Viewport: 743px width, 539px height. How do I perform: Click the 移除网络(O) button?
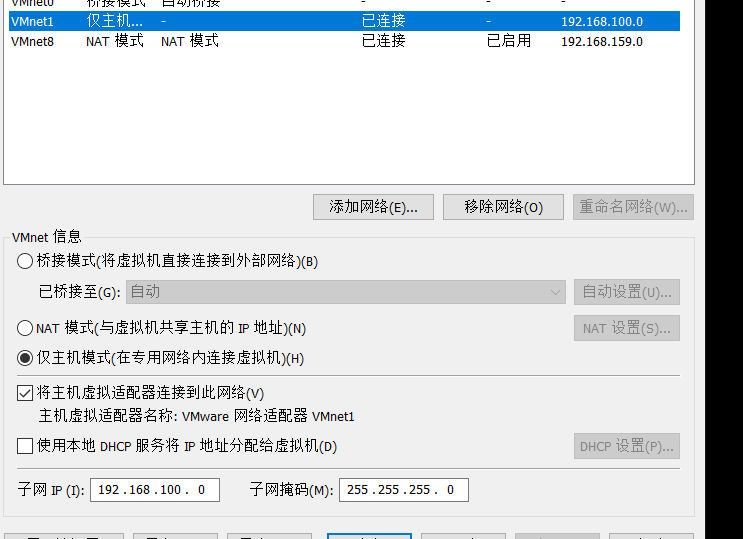coord(503,207)
